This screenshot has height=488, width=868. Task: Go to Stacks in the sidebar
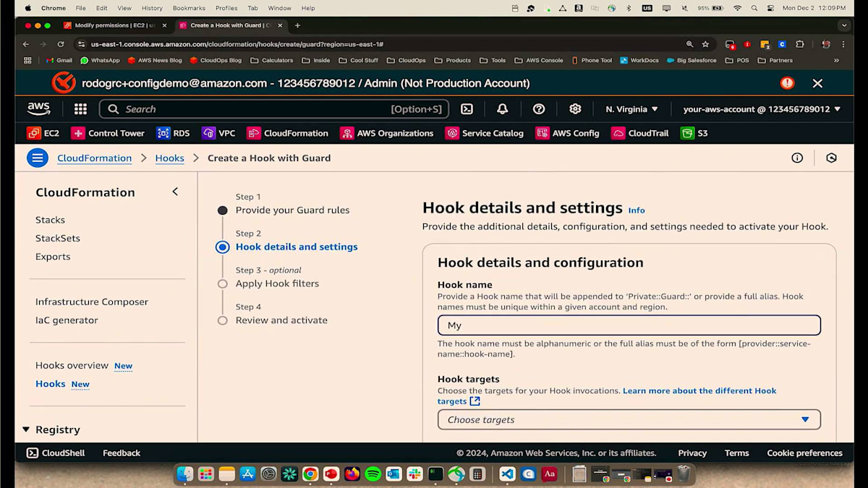pos(50,220)
